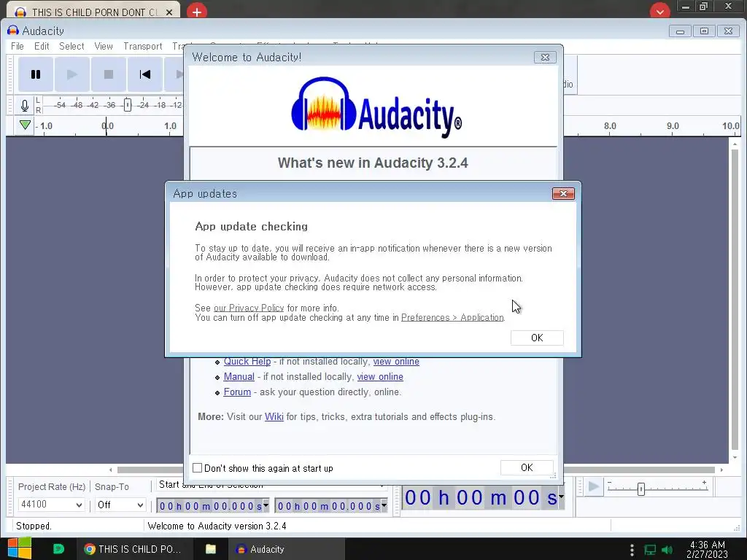Viewport: 747px width, 560px height.
Task: Open the Quick Help link
Action: [247, 362]
